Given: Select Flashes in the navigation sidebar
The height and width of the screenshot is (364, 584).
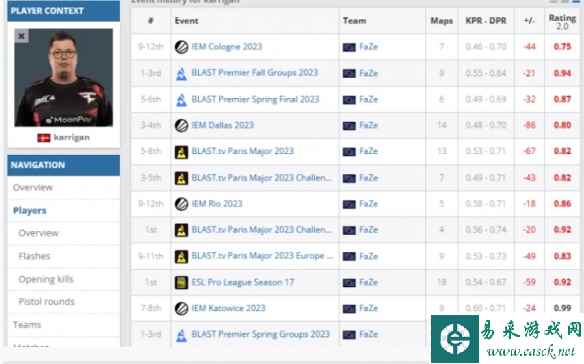Looking at the screenshot, I should coord(34,256).
